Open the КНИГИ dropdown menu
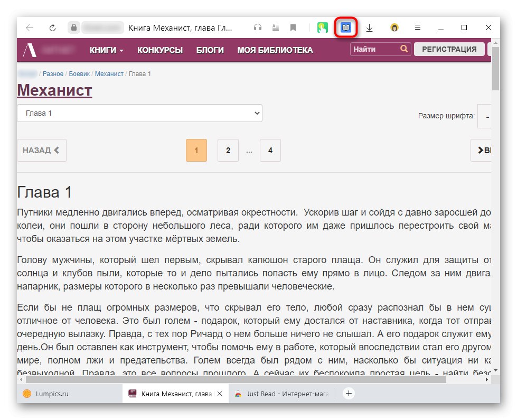517x420 pixels. [x=106, y=49]
